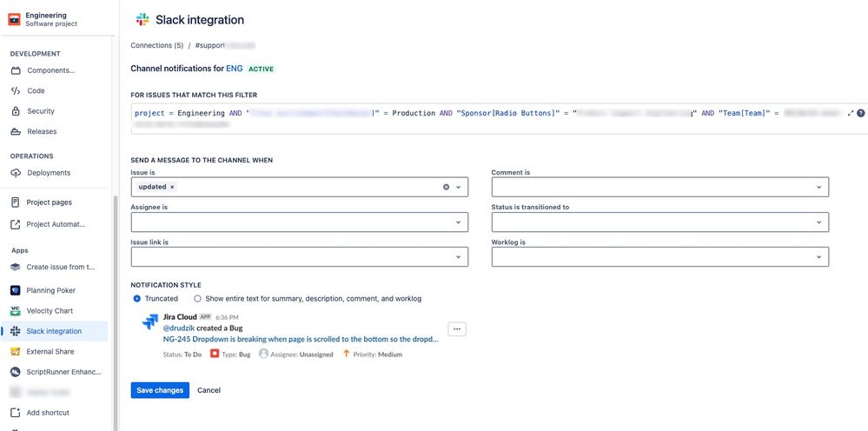Click the Project pages document icon
Image resolution: width=868 pixels, height=431 pixels.
16,202
